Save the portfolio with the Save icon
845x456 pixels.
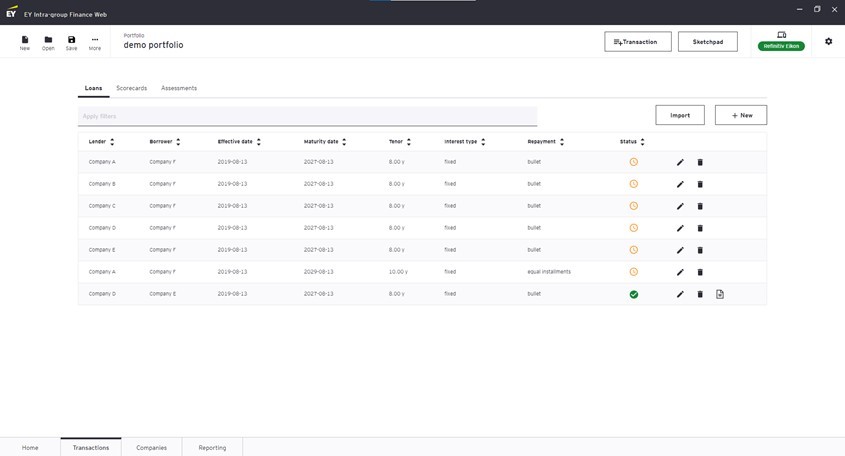71,42
